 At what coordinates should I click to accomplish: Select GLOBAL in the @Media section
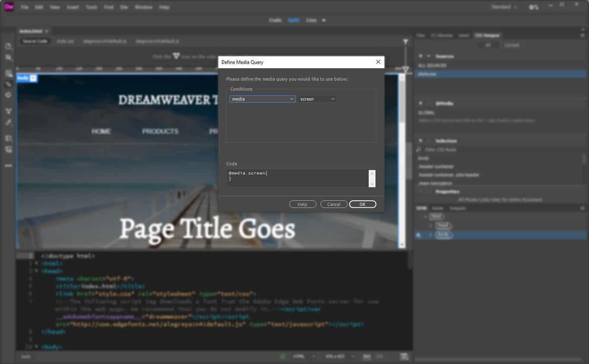point(426,113)
